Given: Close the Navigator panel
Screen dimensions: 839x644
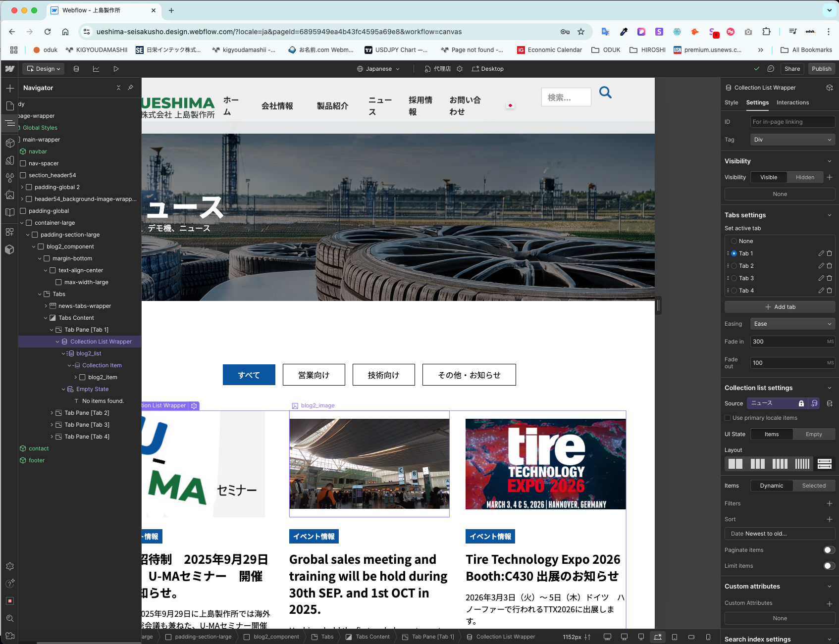Looking at the screenshot, I should point(118,88).
